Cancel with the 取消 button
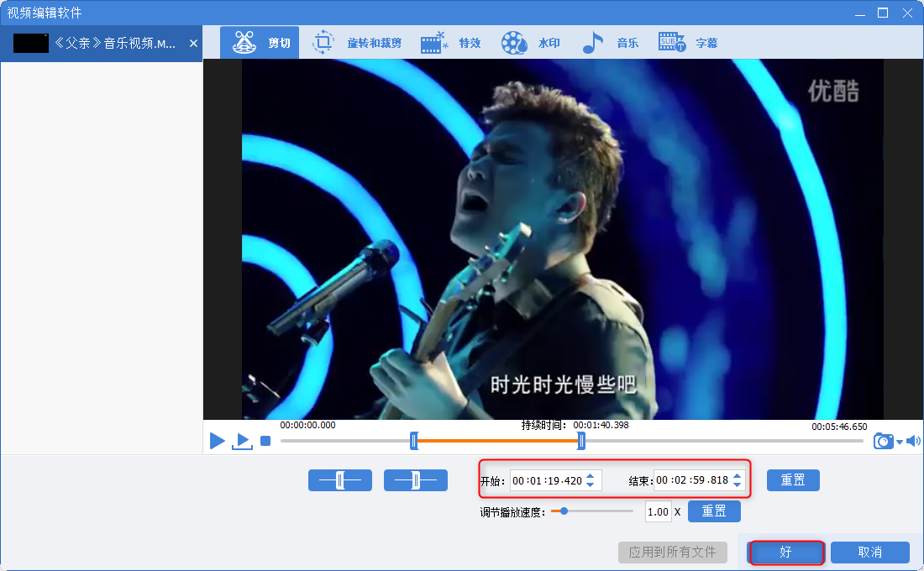Viewport: 924px width, 571px height. (869, 553)
